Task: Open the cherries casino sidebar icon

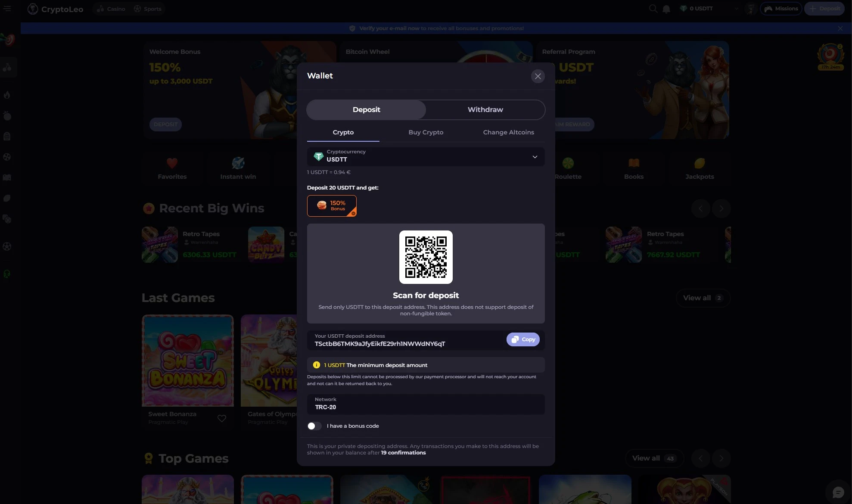Action: (x=7, y=67)
